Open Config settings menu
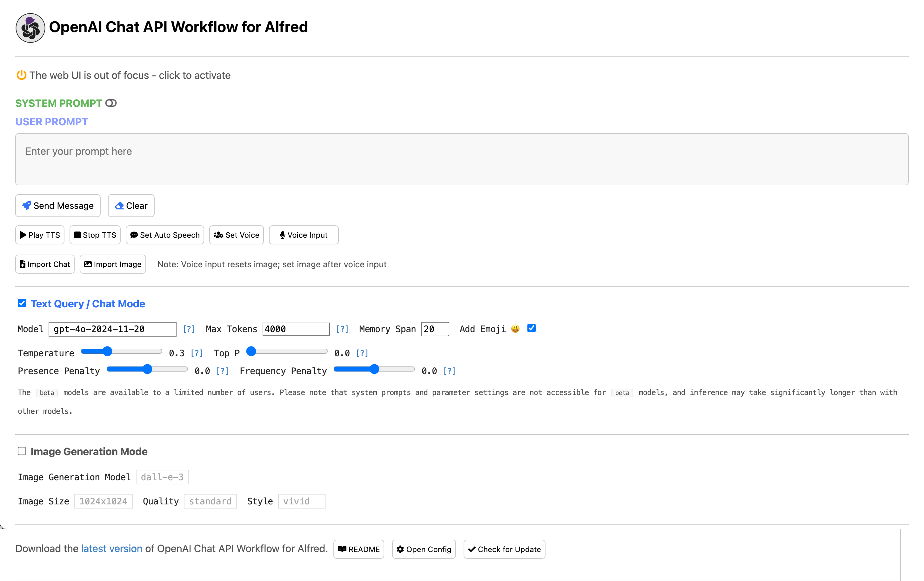The width and height of the screenshot is (924, 581). tap(424, 549)
